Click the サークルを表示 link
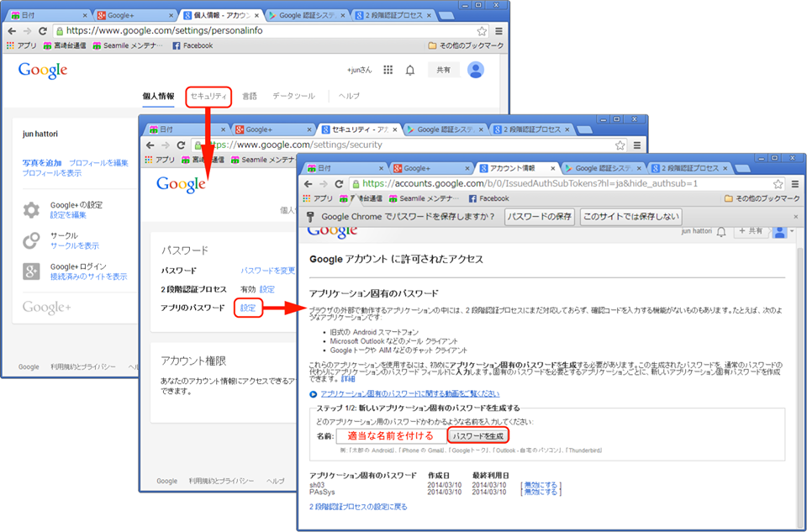 click(x=75, y=246)
